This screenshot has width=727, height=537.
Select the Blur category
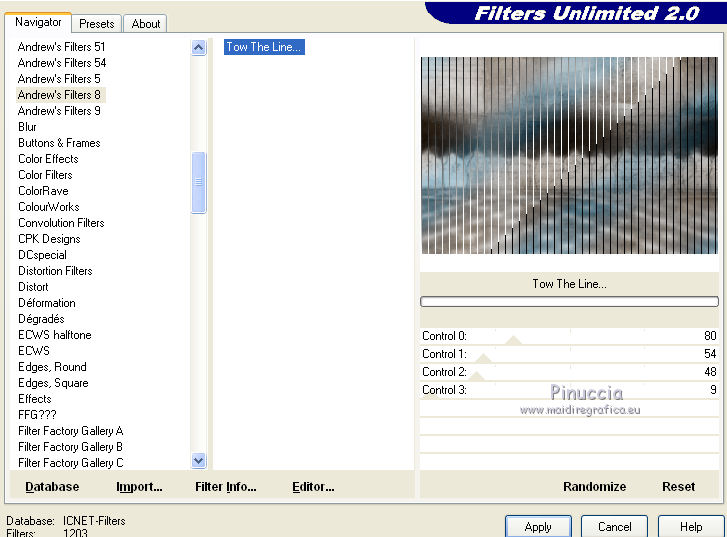coord(27,127)
